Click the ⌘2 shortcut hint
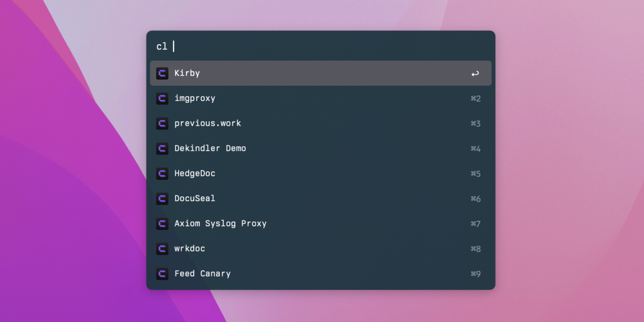The width and height of the screenshot is (644, 322). coord(475,99)
